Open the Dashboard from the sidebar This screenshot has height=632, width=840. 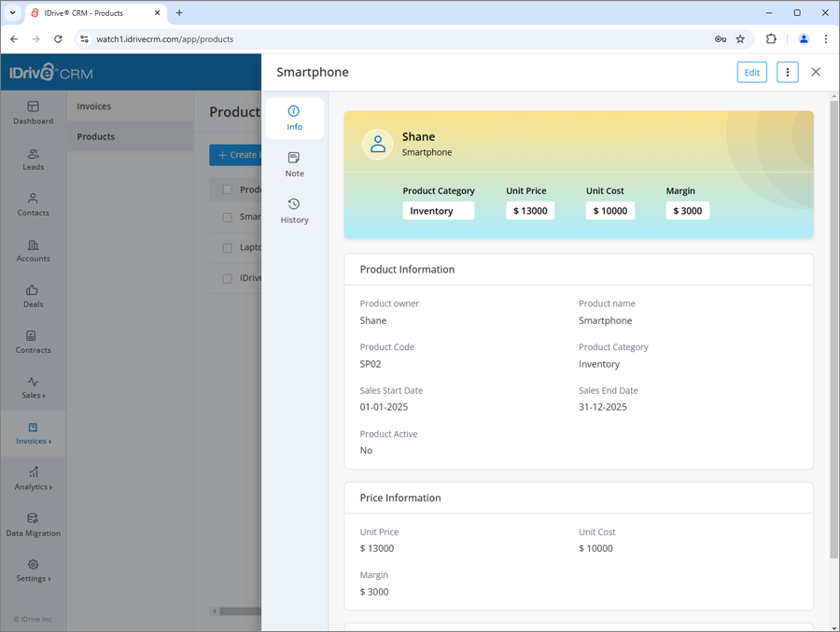(33, 114)
